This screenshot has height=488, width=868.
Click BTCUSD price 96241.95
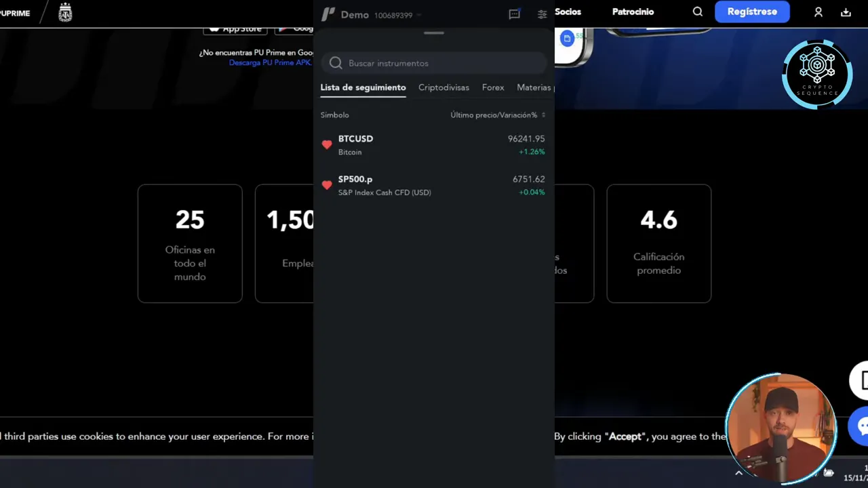click(x=526, y=139)
